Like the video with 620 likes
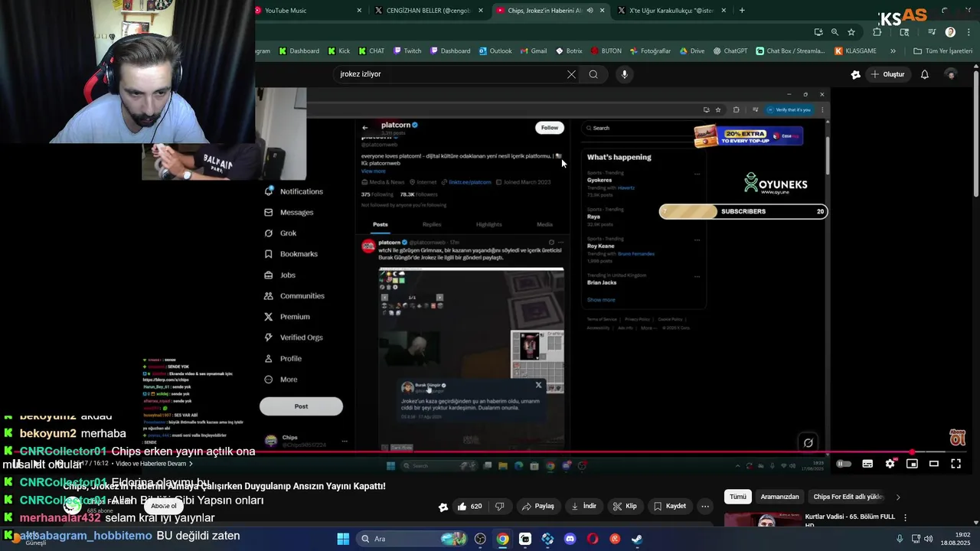 click(x=469, y=506)
